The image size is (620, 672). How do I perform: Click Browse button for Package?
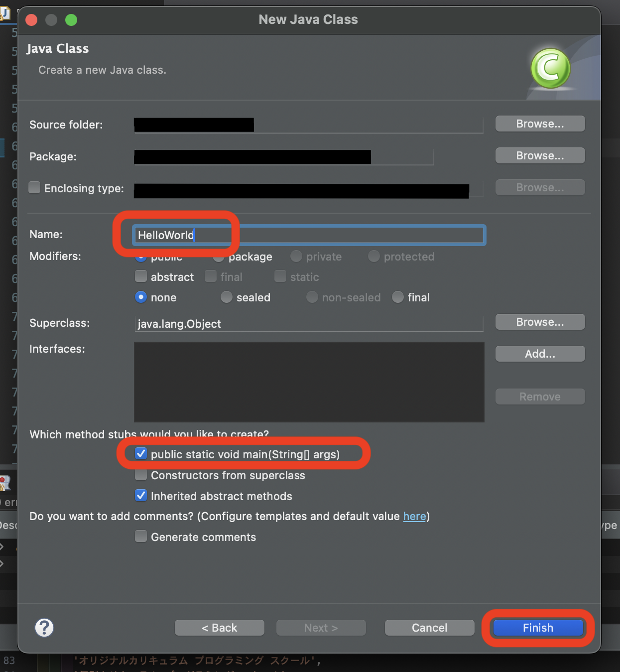tap(540, 155)
